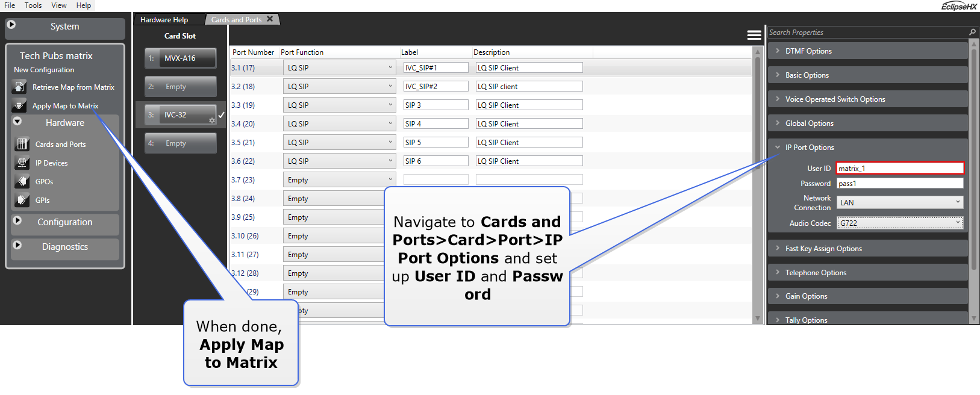Switch to the Hardware Help tab
The width and height of the screenshot is (980, 395).
pos(164,20)
